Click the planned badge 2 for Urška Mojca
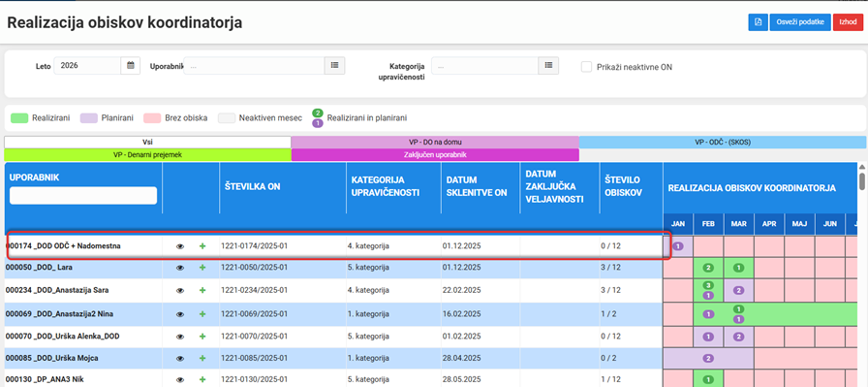Screen dimensions: 868x387 708,358
